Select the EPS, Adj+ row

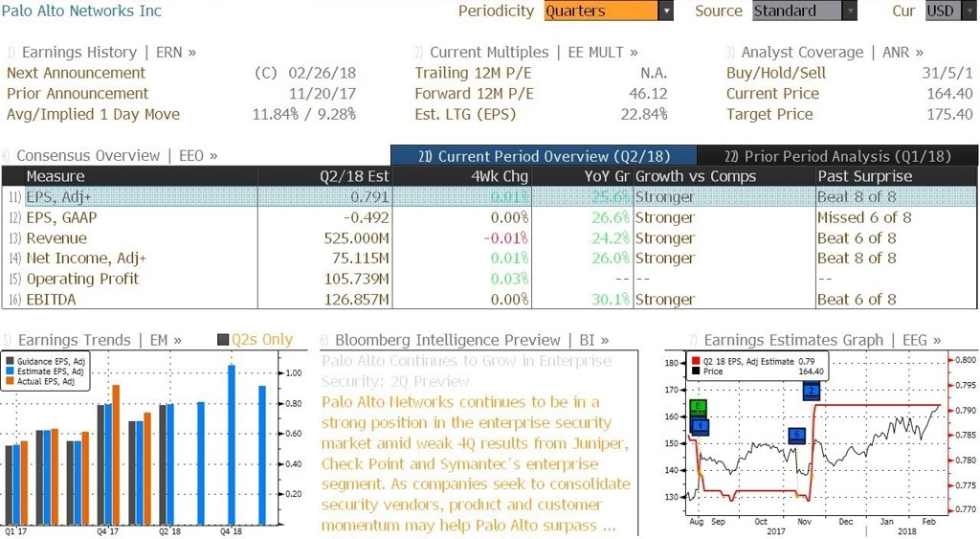pyautogui.click(x=489, y=197)
